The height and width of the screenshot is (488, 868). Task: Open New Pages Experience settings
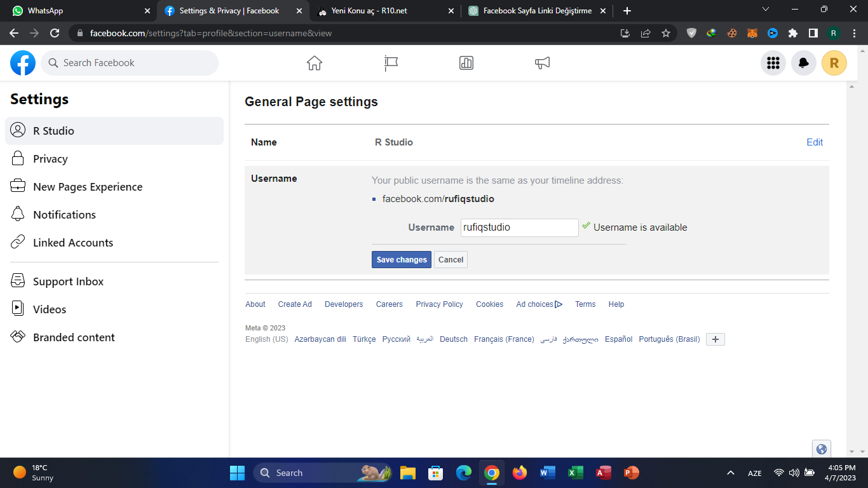click(114, 187)
